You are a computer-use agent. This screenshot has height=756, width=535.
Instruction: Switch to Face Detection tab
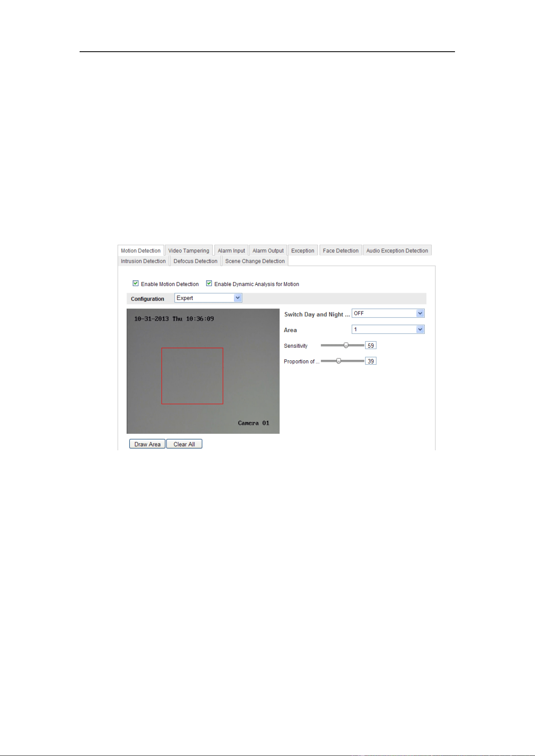(341, 250)
